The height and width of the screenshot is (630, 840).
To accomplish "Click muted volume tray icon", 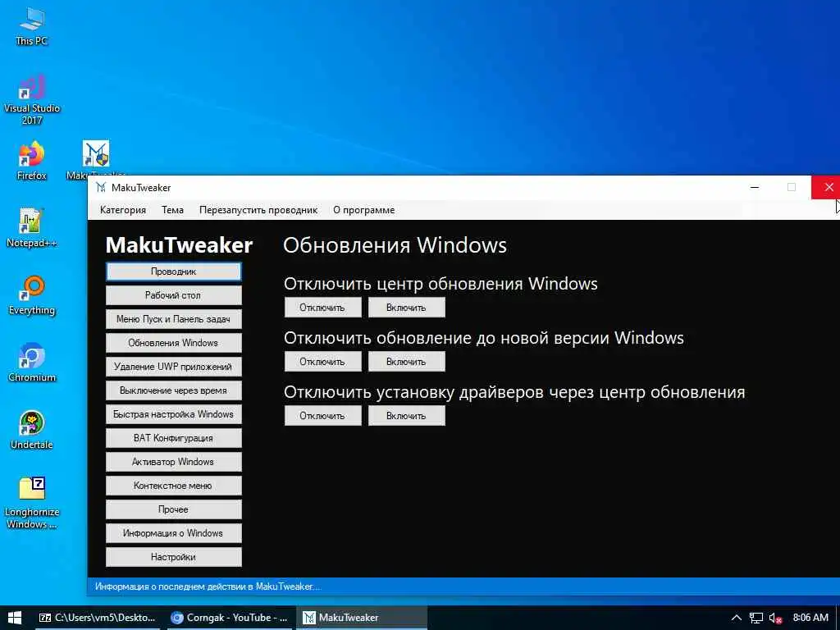I will click(776, 618).
